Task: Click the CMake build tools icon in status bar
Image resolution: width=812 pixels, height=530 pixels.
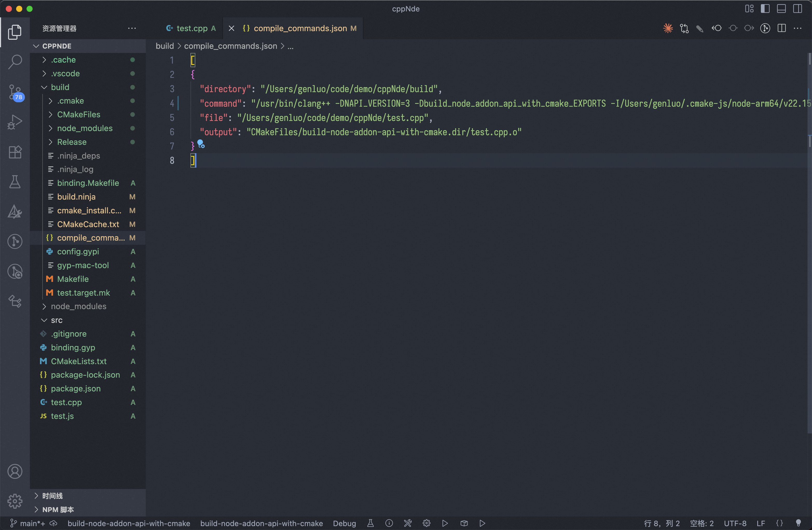Action: pyautogui.click(x=408, y=523)
